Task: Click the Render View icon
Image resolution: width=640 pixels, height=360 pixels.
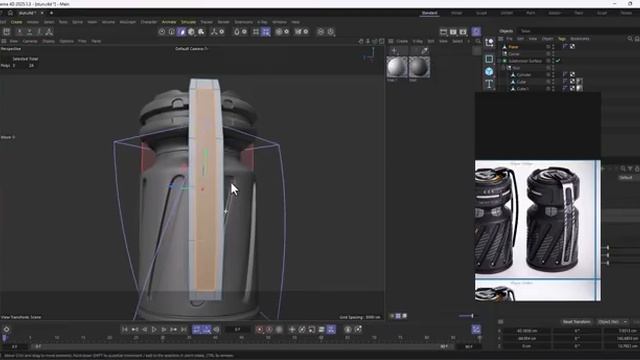Action: [444, 32]
